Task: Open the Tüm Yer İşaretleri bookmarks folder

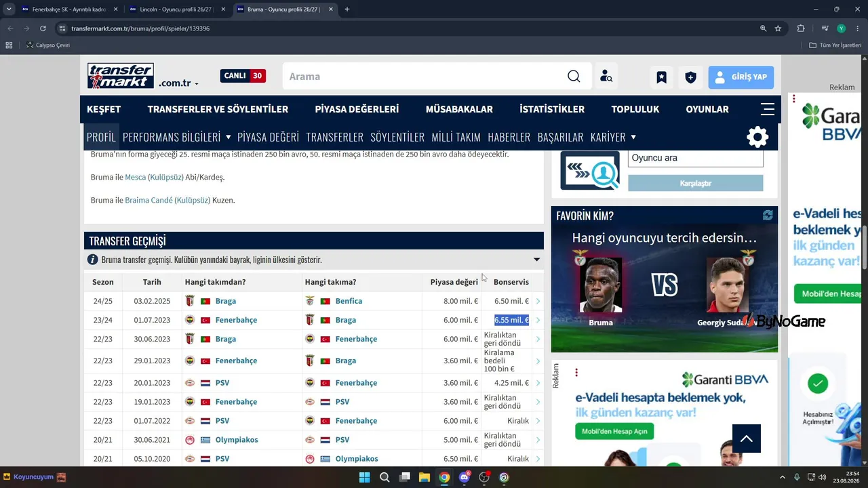Action: pyautogui.click(x=835, y=45)
